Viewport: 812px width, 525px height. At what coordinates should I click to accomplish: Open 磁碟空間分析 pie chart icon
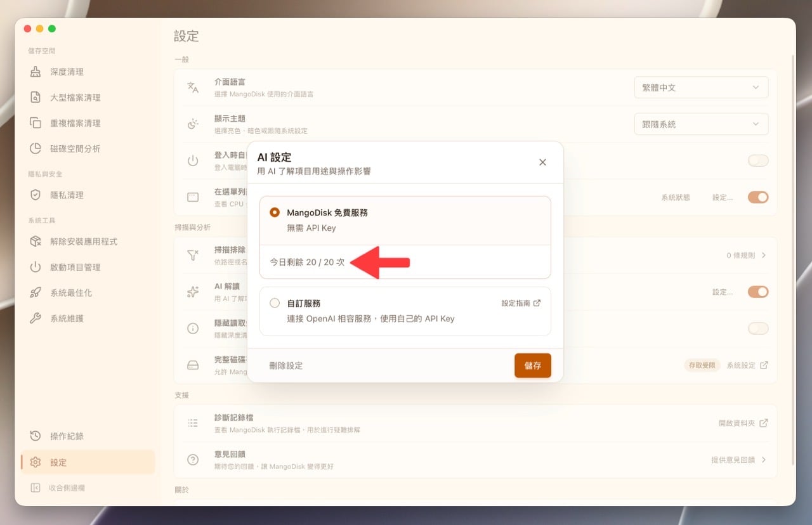pyautogui.click(x=36, y=148)
